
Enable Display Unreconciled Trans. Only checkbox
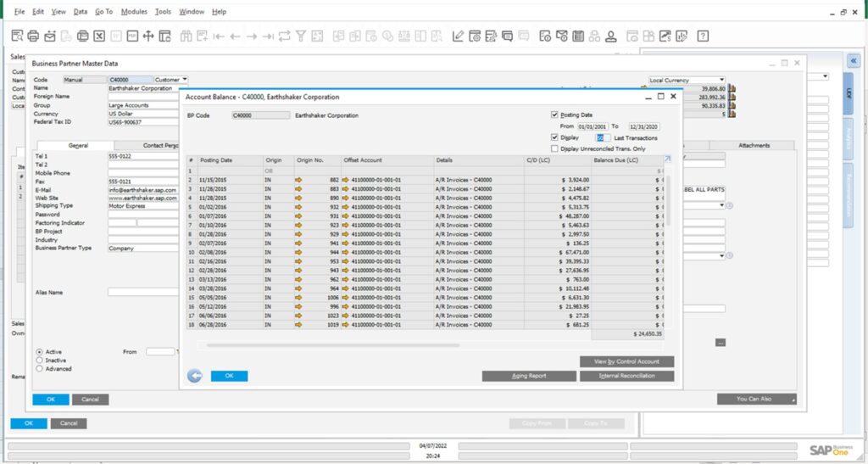click(x=554, y=148)
